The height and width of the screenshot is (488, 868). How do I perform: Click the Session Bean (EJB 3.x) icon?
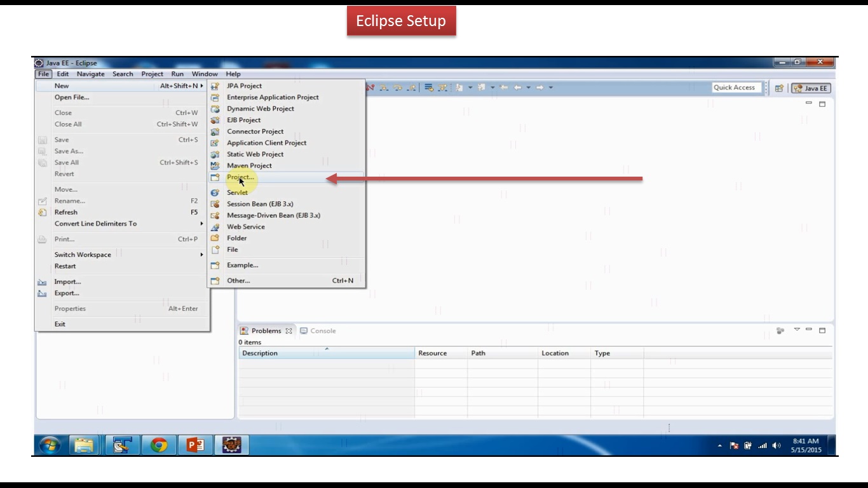click(215, 204)
